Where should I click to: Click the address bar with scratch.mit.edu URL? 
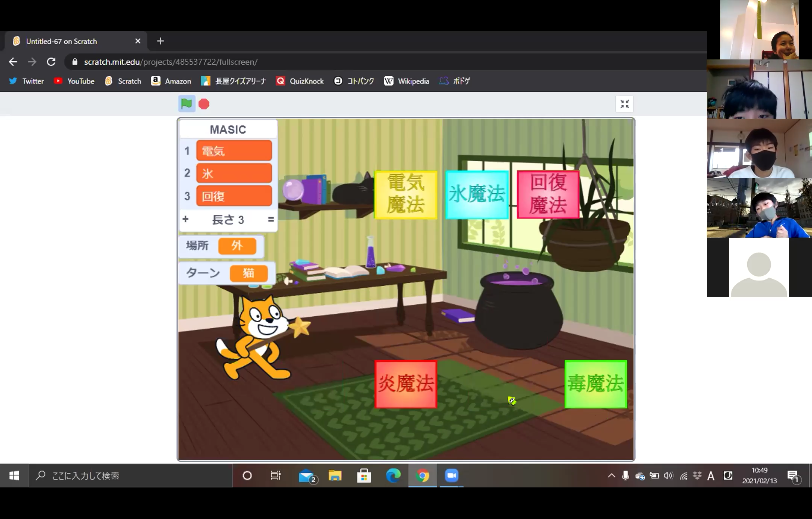tap(383, 62)
